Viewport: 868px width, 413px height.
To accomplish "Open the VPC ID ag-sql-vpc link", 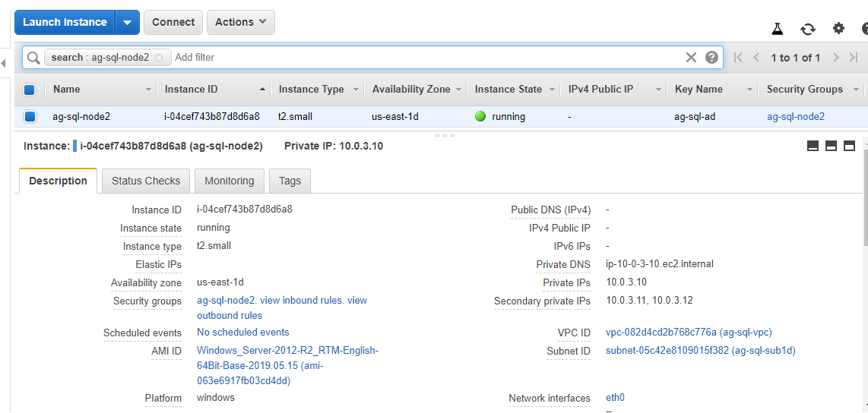I will (x=689, y=333).
